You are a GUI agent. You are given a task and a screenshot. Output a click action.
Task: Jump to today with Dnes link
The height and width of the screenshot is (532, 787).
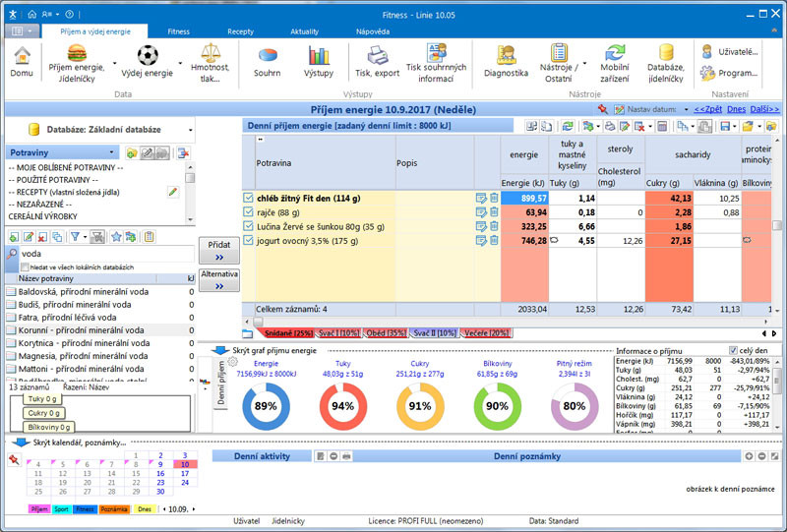736,109
